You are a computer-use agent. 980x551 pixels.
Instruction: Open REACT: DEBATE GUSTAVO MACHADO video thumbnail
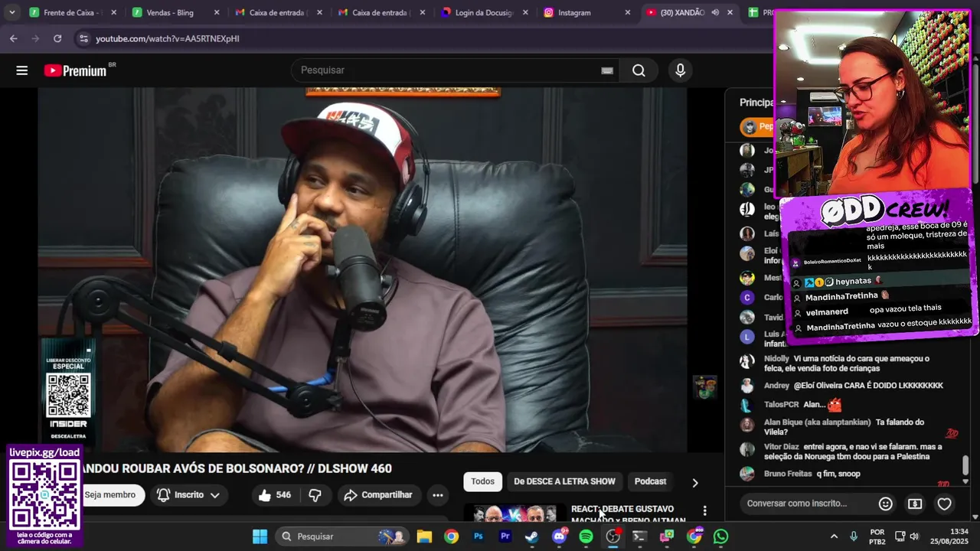tap(515, 514)
